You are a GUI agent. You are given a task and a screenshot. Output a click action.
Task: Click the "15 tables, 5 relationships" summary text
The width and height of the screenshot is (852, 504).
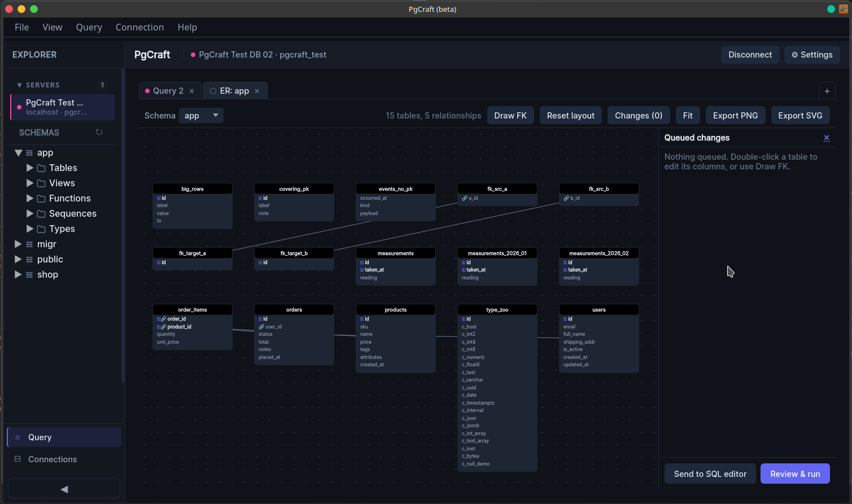[x=434, y=116]
